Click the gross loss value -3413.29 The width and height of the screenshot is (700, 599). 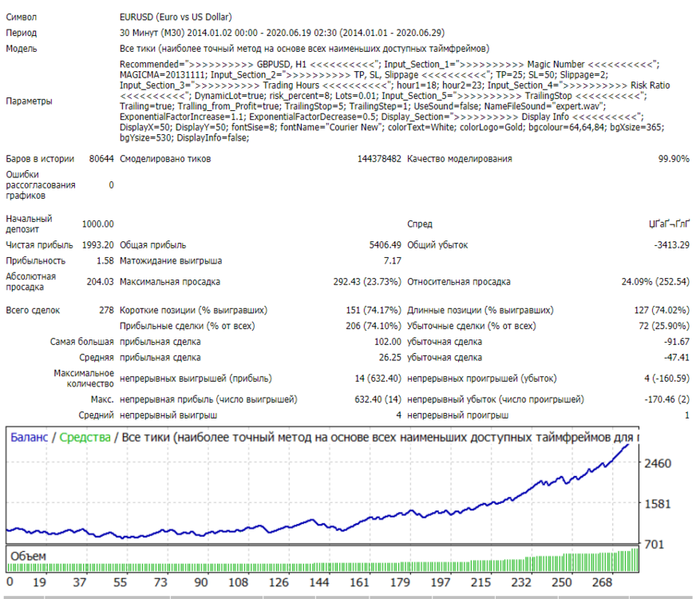(672, 244)
